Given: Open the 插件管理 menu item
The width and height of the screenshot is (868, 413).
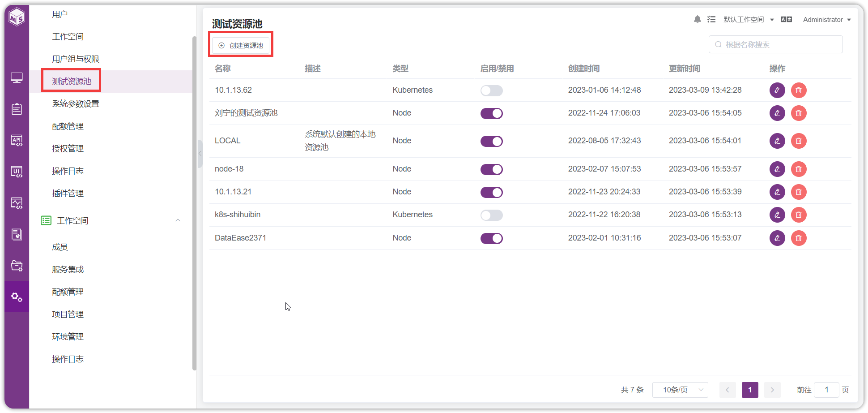Looking at the screenshot, I should pos(68,194).
